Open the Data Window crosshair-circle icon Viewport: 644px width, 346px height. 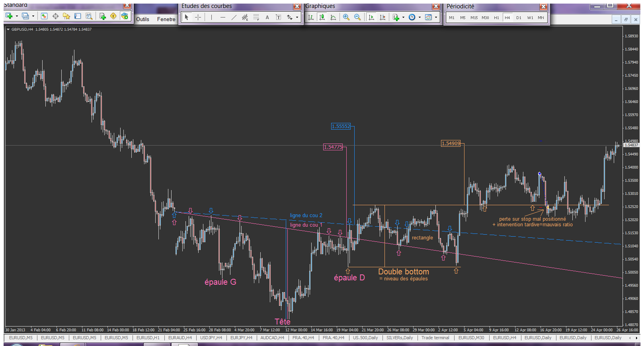click(55, 16)
